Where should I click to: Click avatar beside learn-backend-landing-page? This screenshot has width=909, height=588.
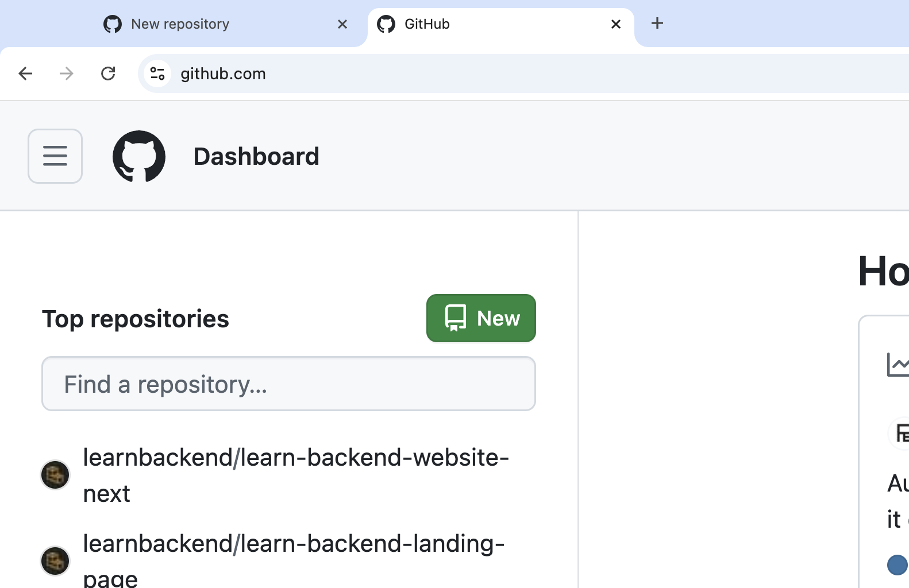(55, 560)
